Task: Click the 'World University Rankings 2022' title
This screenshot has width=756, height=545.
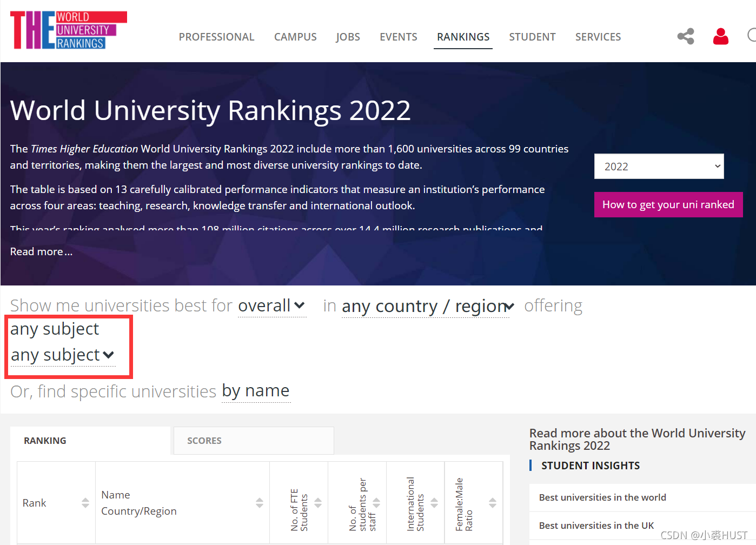Action: click(x=210, y=110)
